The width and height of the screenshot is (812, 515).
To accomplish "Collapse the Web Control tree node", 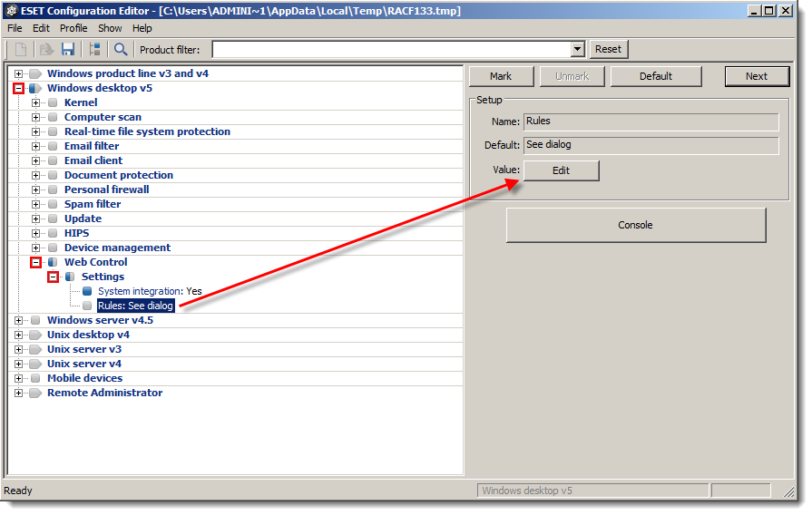I will (x=36, y=262).
